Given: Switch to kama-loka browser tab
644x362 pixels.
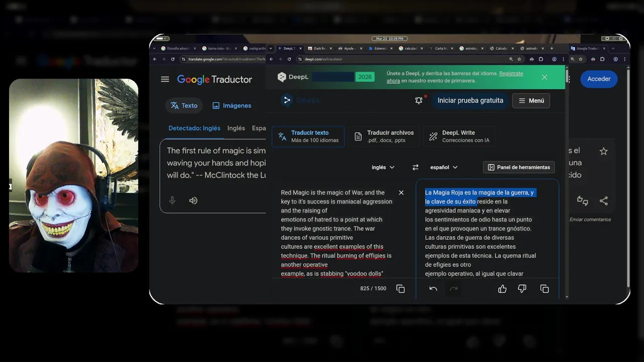Looking at the screenshot, I should [x=219, y=48].
